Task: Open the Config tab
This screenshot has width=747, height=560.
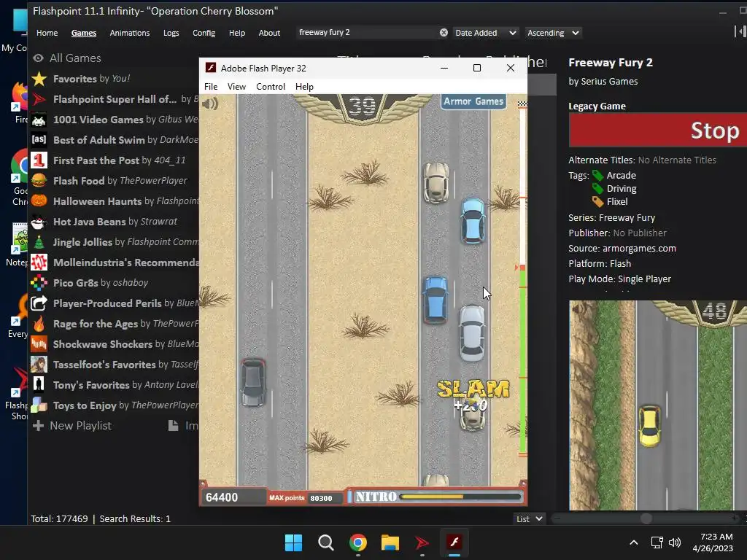Action: point(204,33)
